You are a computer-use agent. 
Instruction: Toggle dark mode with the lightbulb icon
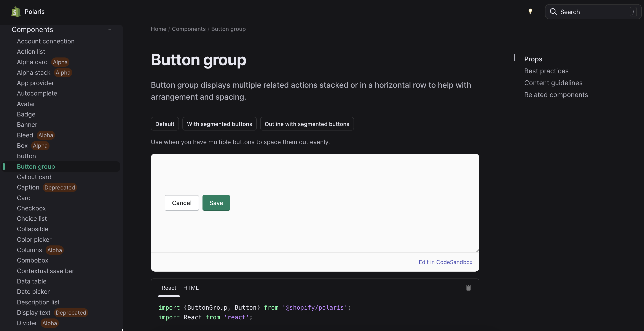(x=530, y=11)
